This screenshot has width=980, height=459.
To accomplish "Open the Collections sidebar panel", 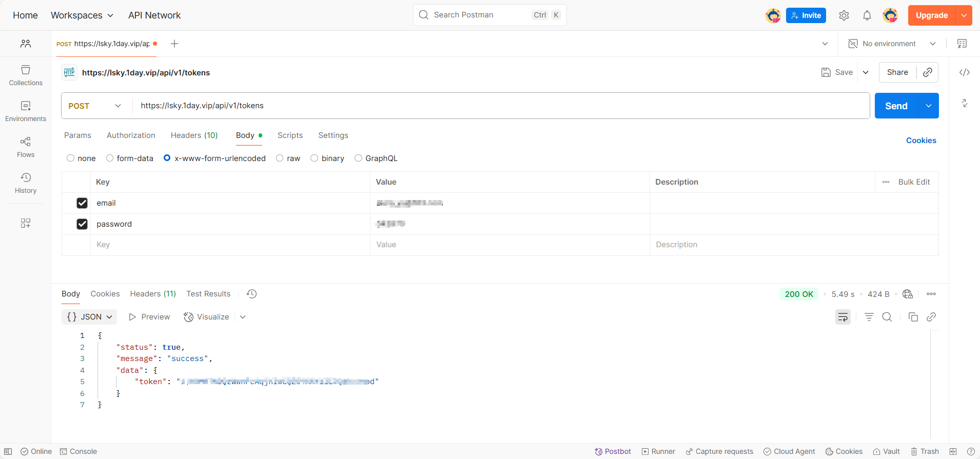I will coord(26,75).
